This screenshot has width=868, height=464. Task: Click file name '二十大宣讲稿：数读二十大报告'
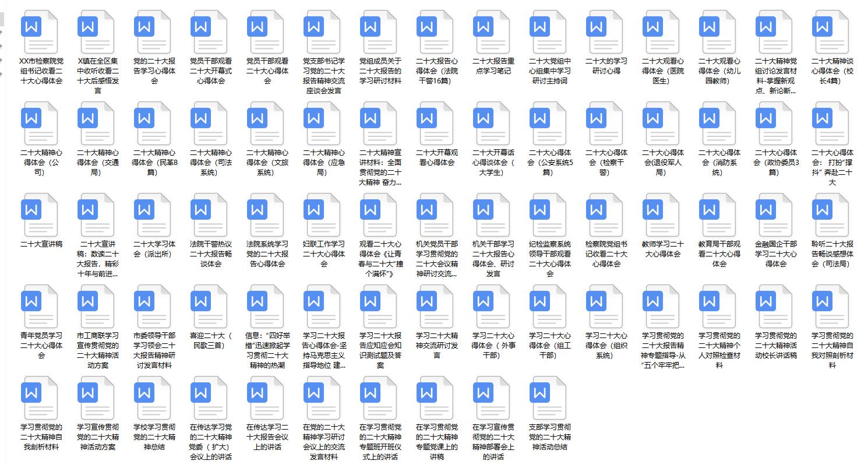click(x=97, y=259)
